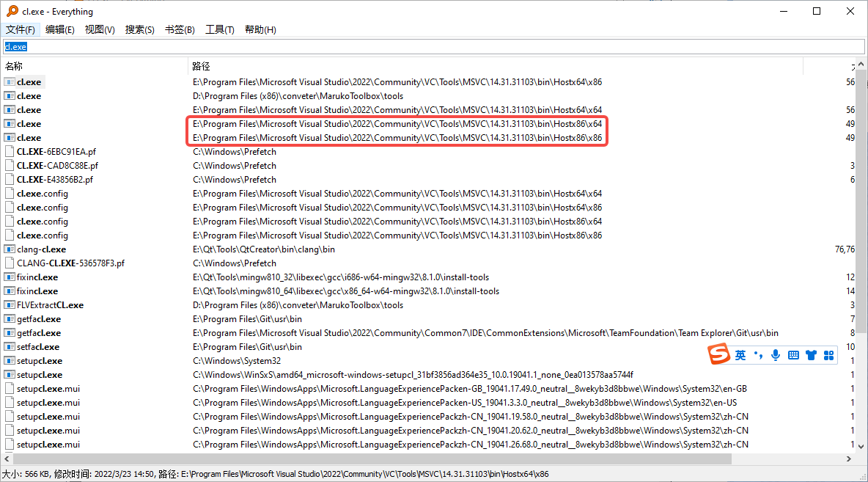Click the path C:\Windows\System32

(237, 361)
